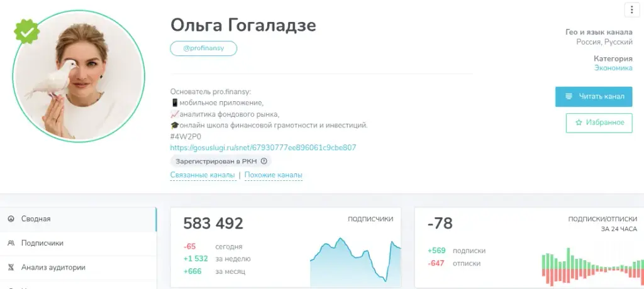Open the gosuslugi.ru link
This screenshot has width=644, height=289.
[263, 148]
